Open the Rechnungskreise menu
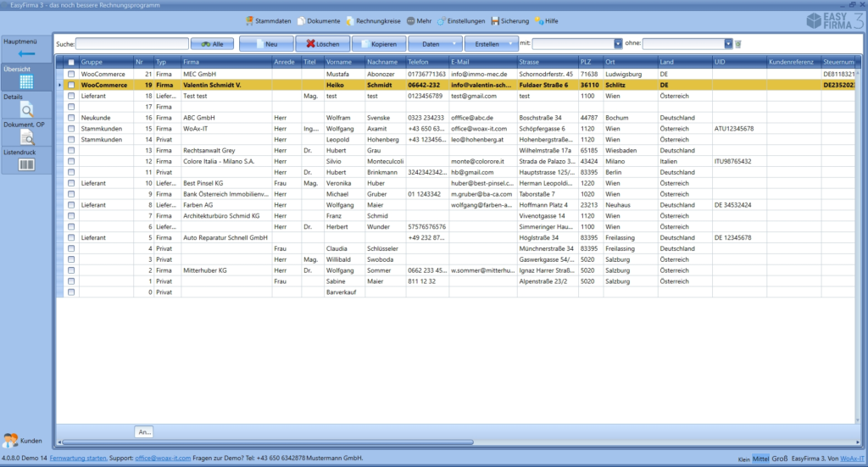Viewport: 868px width, 467px height. click(373, 20)
